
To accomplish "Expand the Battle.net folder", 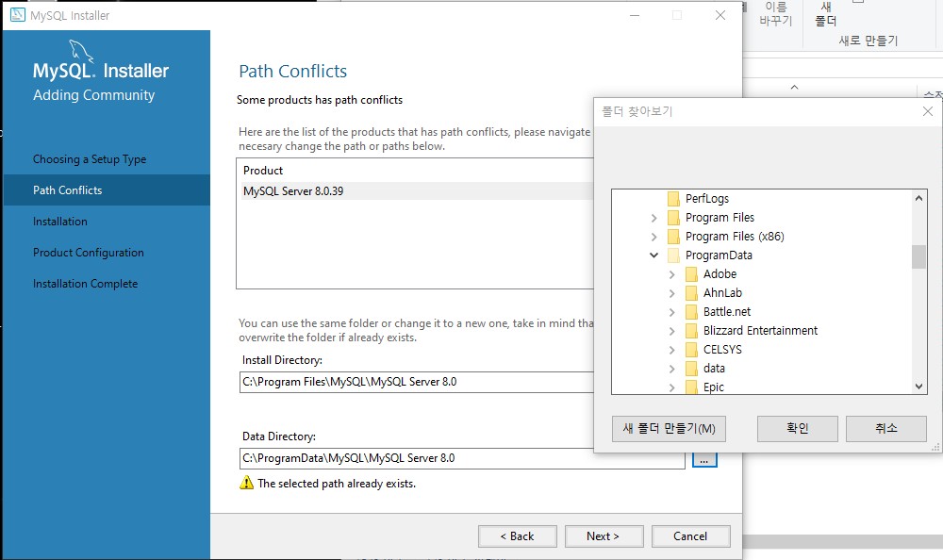I will 671,312.
